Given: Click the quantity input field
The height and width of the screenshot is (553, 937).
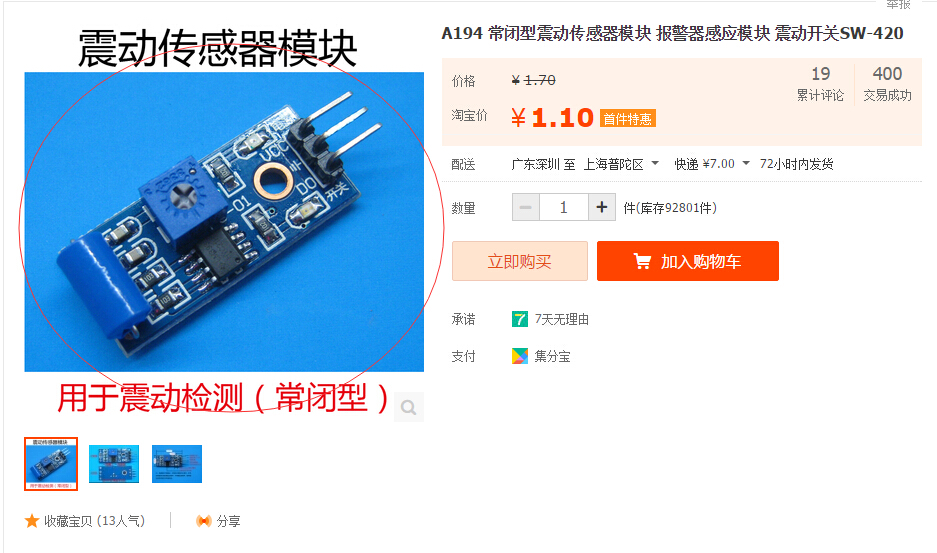Looking at the screenshot, I should tap(564, 207).
